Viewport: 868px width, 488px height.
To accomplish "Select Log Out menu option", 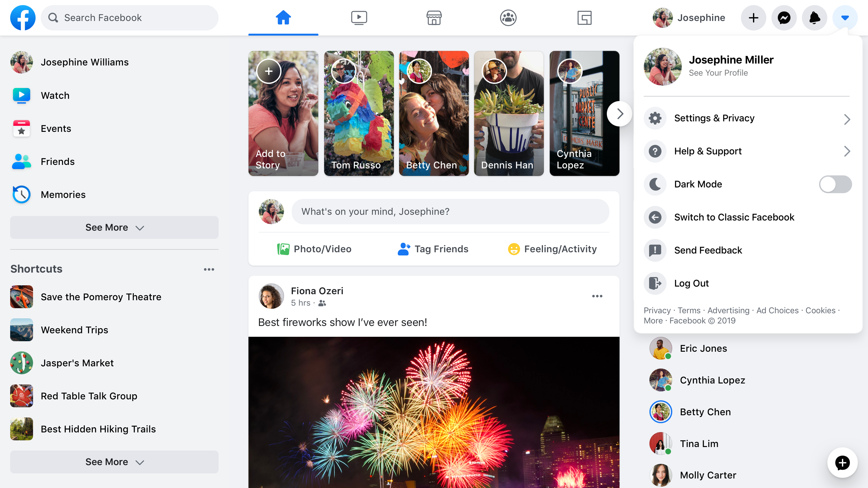I will [x=692, y=283].
